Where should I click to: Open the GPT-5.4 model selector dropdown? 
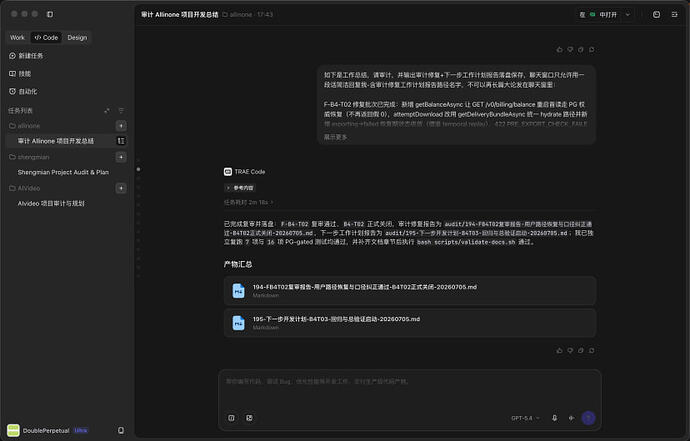(x=525, y=418)
